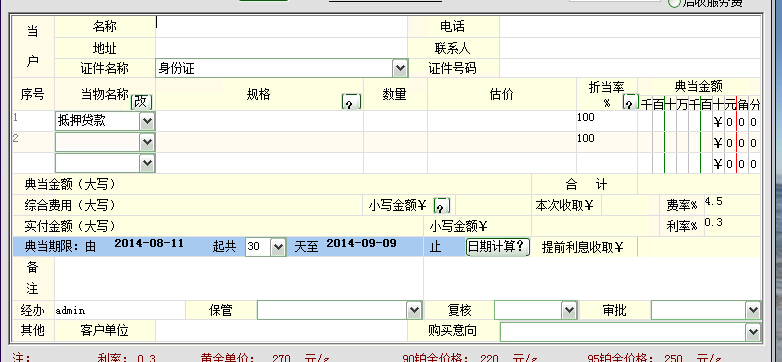The width and height of the screenshot is (782, 362).
Task: Click the 改 button beside 当物名称
Action: (142, 102)
